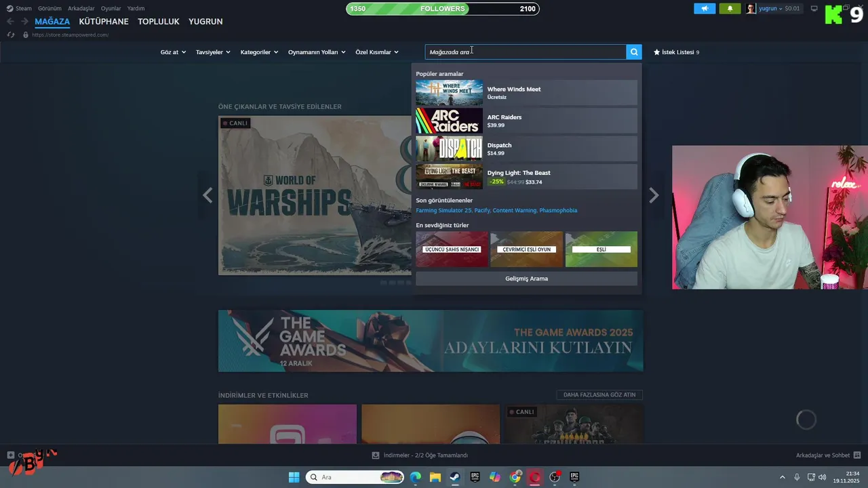
Task: Open the Friends and Chat icon
Action: pos(857,455)
